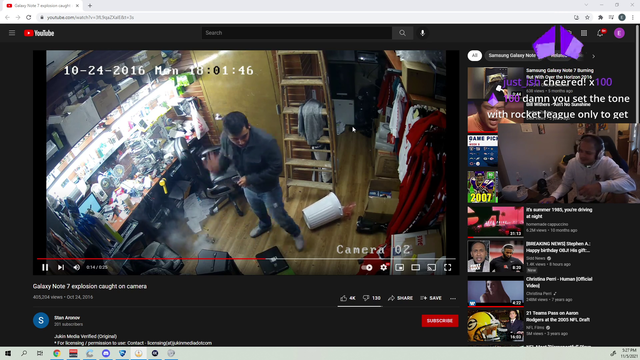Like the video with thumbs up
The image size is (640, 360).
(348, 298)
